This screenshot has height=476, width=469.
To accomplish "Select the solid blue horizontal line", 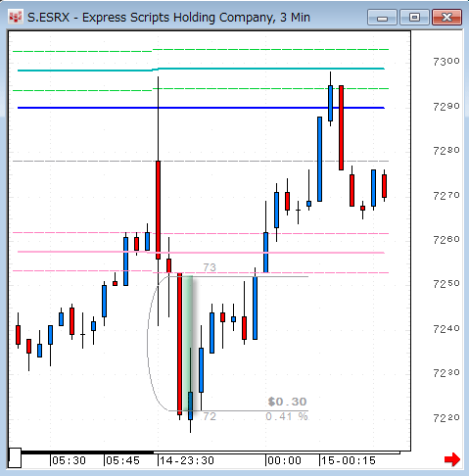I will click(x=201, y=108).
